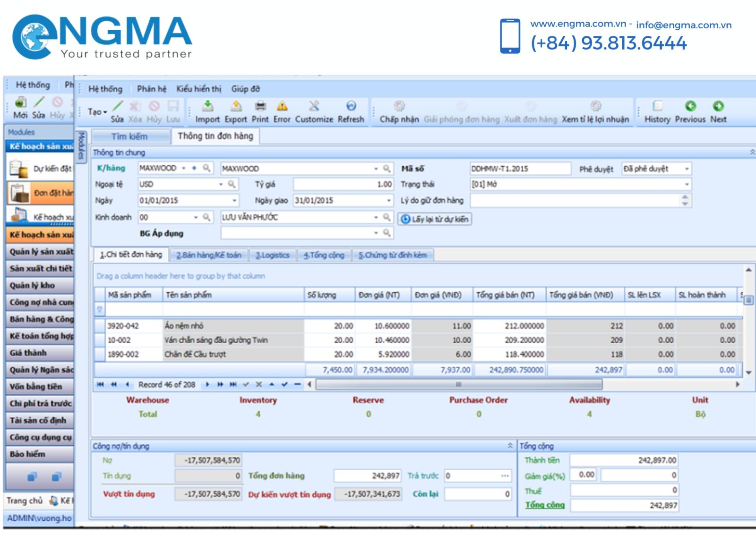
Task: Expand K/hàng name MAXWOOD dropdown
Action: click(376, 169)
